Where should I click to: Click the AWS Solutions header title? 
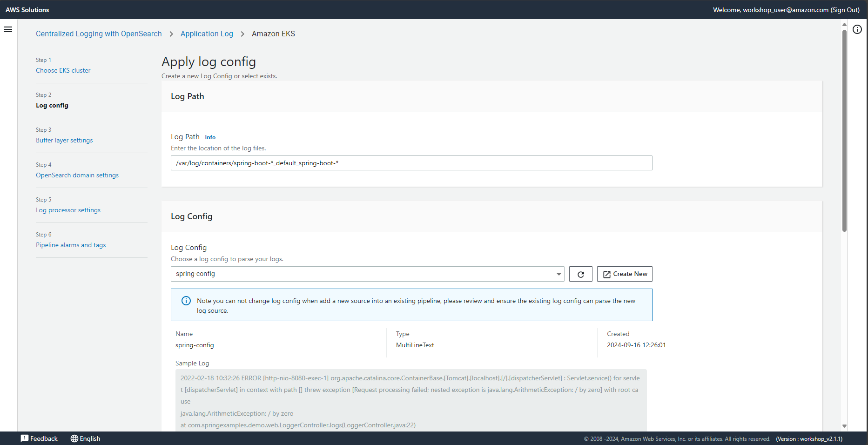[27, 10]
